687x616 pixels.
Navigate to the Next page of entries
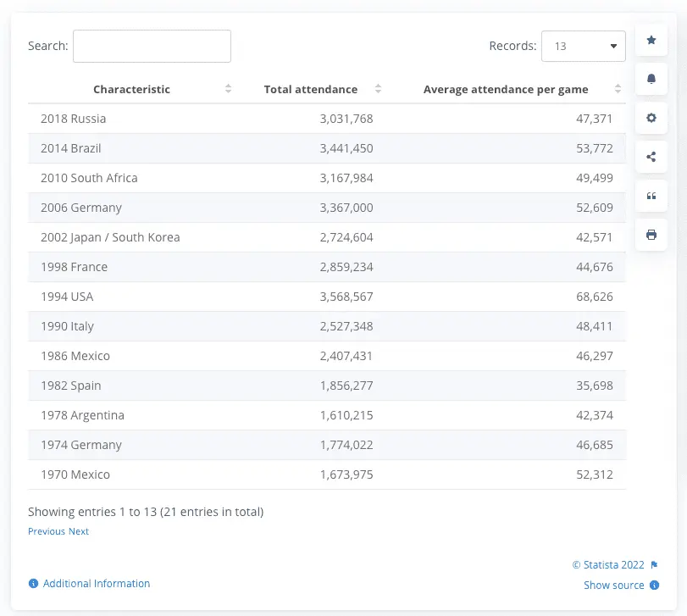78,530
